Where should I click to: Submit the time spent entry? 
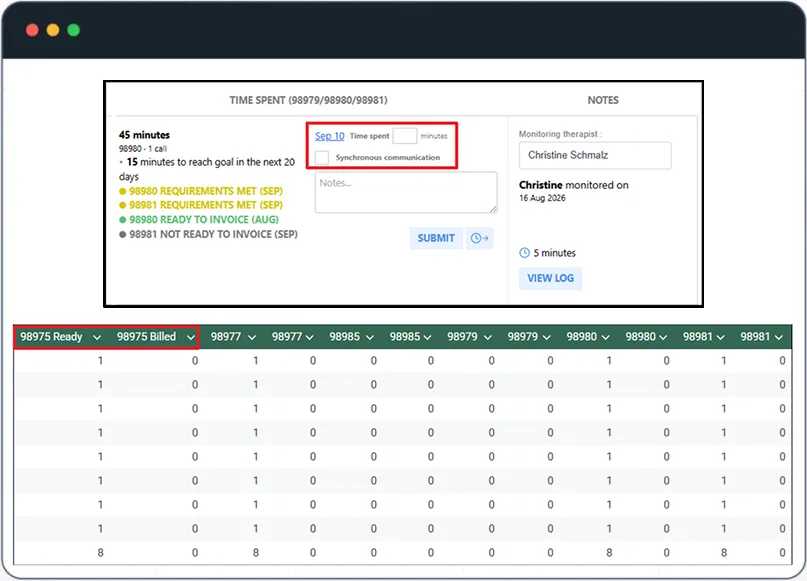[436, 238]
